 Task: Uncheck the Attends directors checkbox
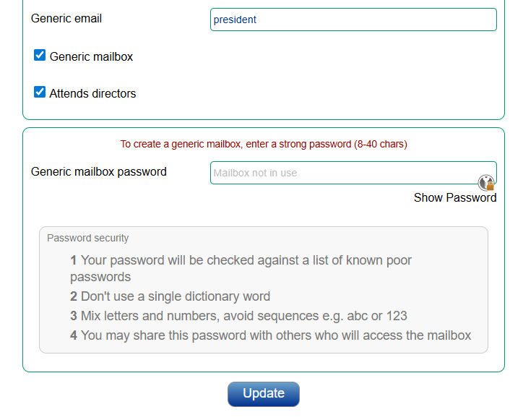click(x=40, y=92)
